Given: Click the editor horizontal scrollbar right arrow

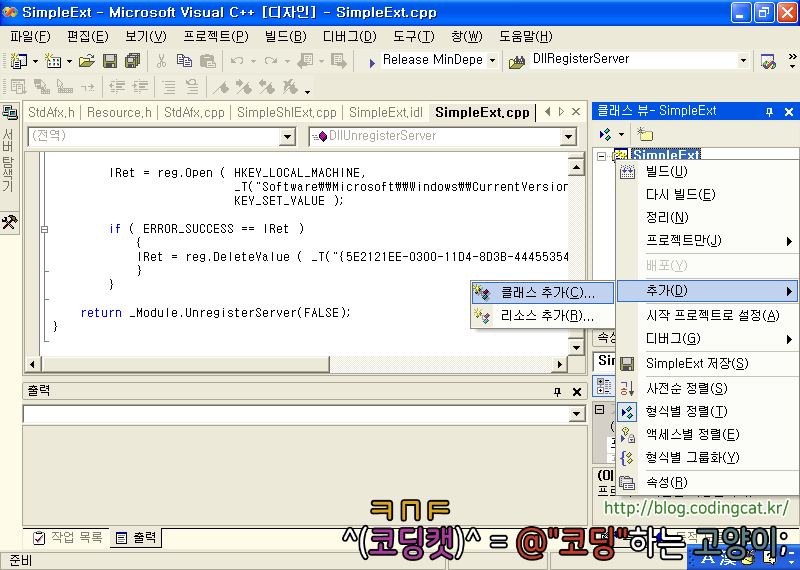Looking at the screenshot, I should pos(560,364).
